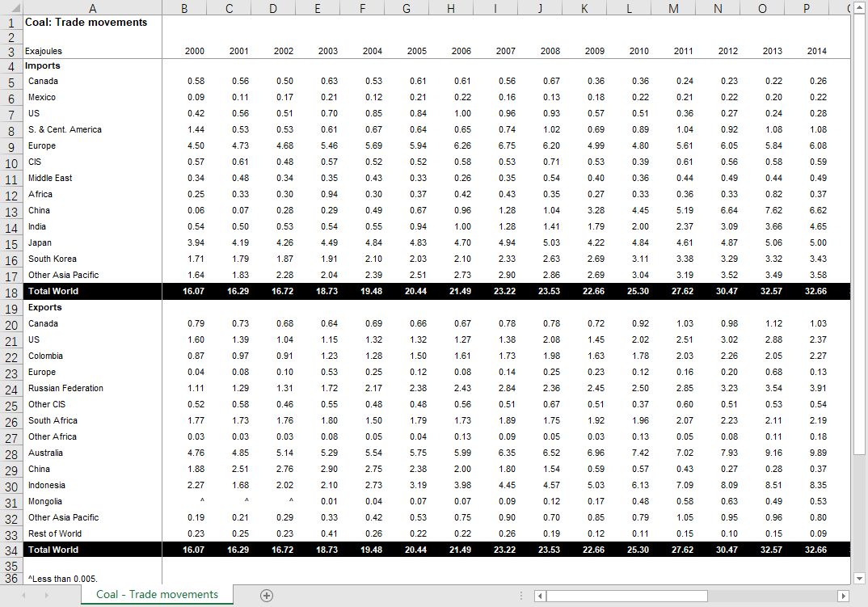Click 'South Africa' row label

tap(53, 420)
